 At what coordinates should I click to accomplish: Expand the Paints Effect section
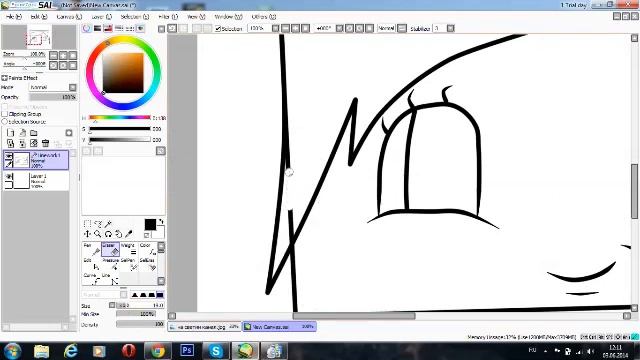point(4,78)
